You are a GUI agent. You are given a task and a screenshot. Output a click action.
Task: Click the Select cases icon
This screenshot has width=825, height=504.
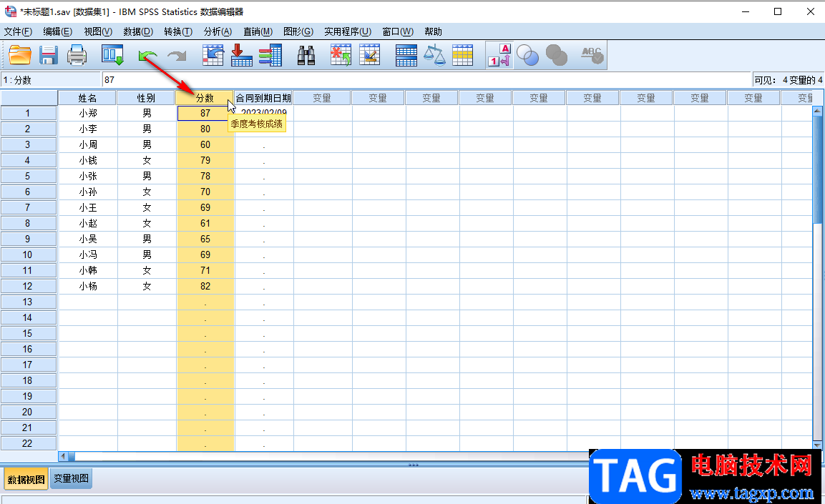[462, 55]
